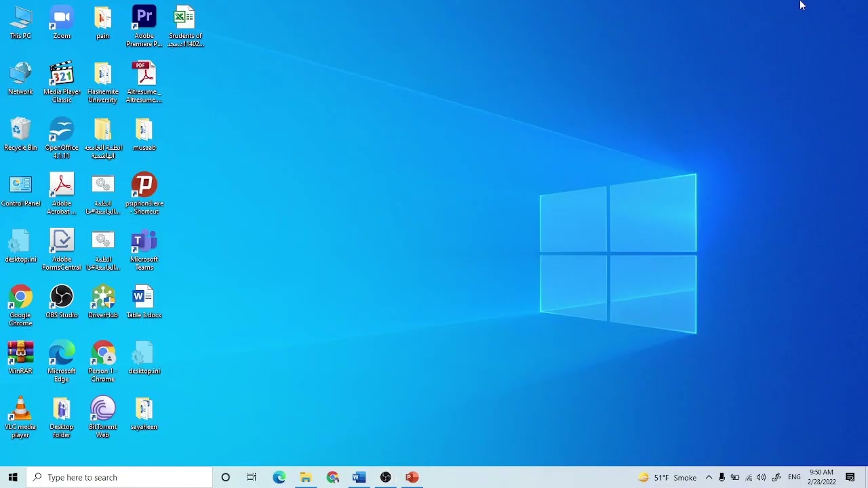The width and height of the screenshot is (868, 488).
Task: Open Cortana from the taskbar circle icon
Action: tap(226, 477)
